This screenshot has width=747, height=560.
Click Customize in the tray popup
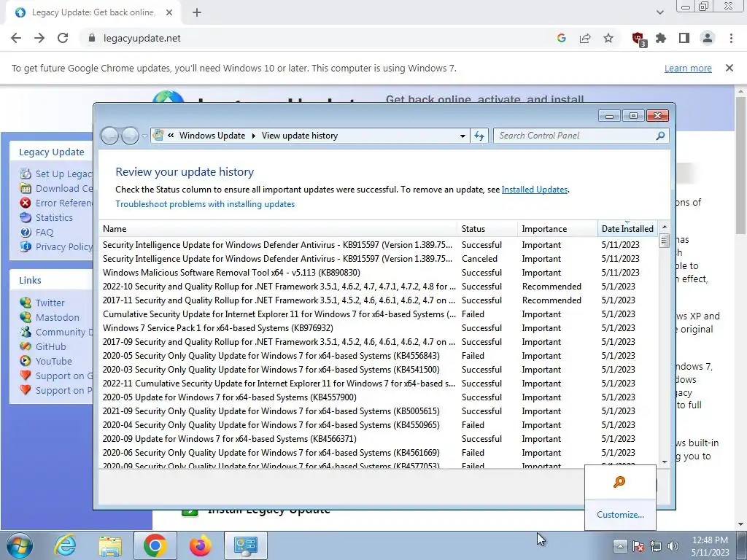click(620, 515)
